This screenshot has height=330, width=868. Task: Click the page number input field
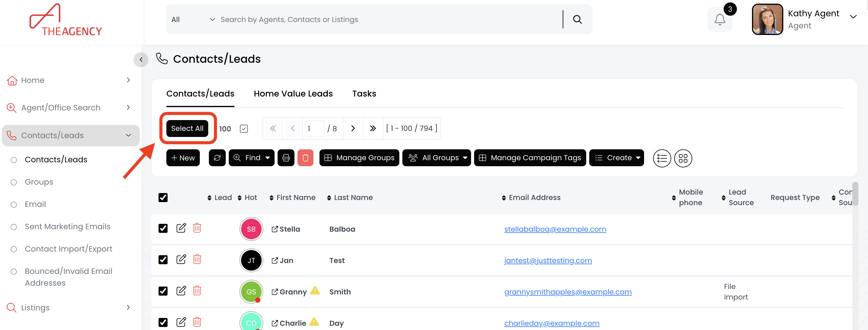[x=314, y=129]
